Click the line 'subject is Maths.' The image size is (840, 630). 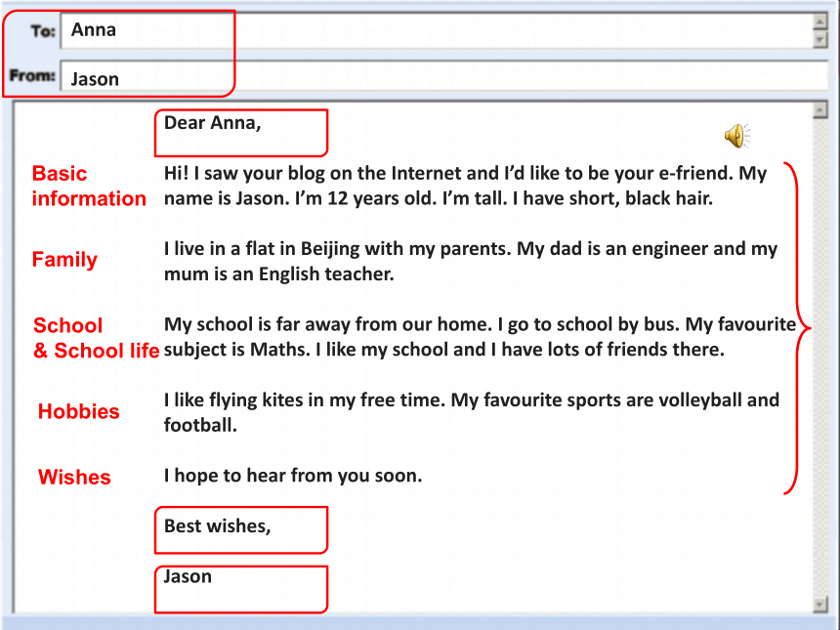(444, 350)
